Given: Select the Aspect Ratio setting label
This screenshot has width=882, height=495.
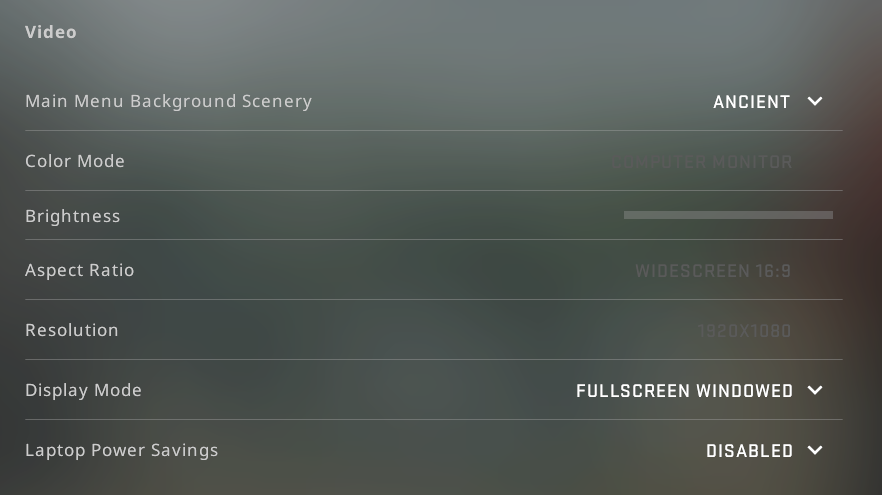Looking at the screenshot, I should (79, 270).
